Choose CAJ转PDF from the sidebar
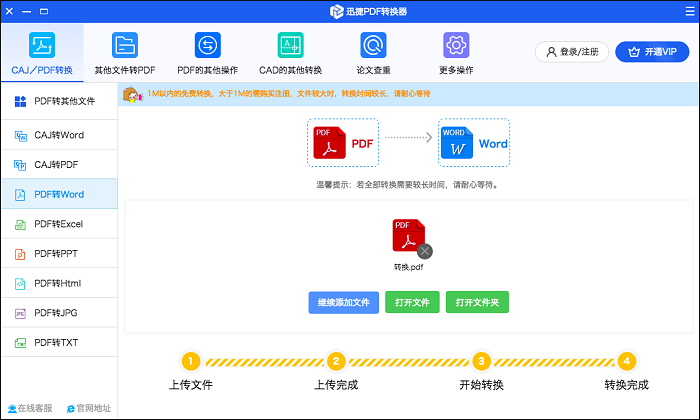 click(x=58, y=164)
